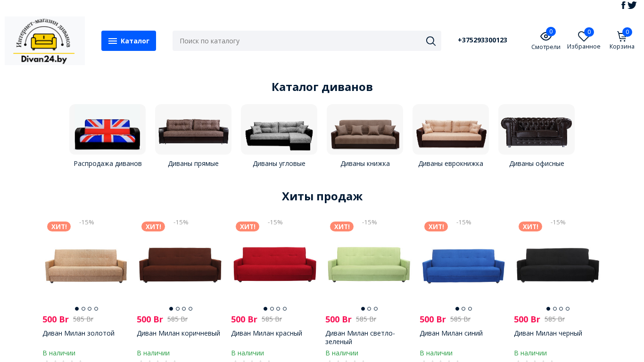Open the Каталог dropdown menu
Viewport: 644px width, 362px height.
pos(129,41)
